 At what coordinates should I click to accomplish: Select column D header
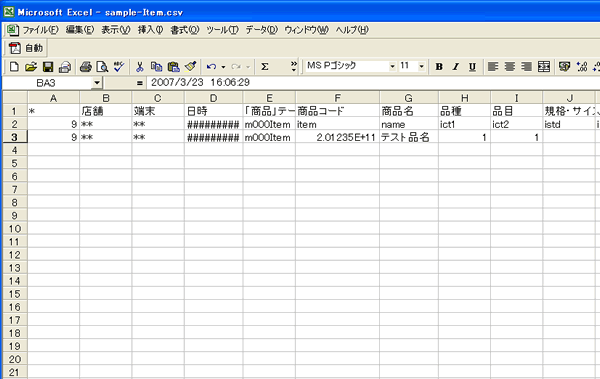214,98
